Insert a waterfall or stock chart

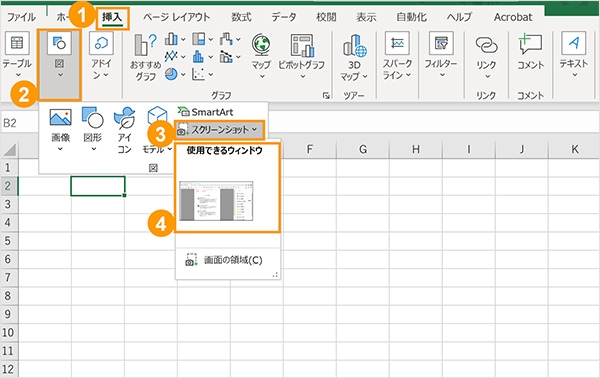click(226, 39)
